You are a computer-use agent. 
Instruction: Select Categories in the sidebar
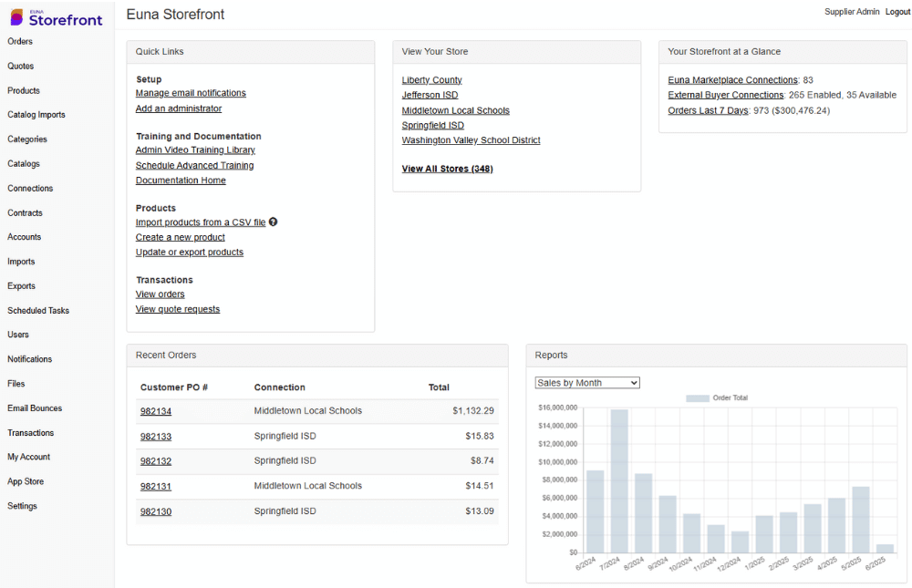point(27,139)
